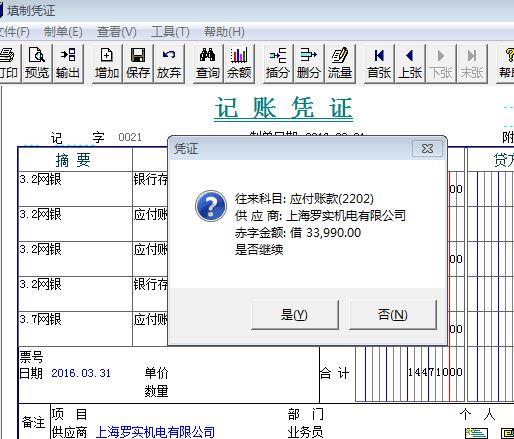Screen dimensions: 514x439
Task: Open the 帮助(H) menu
Action: [224, 32]
